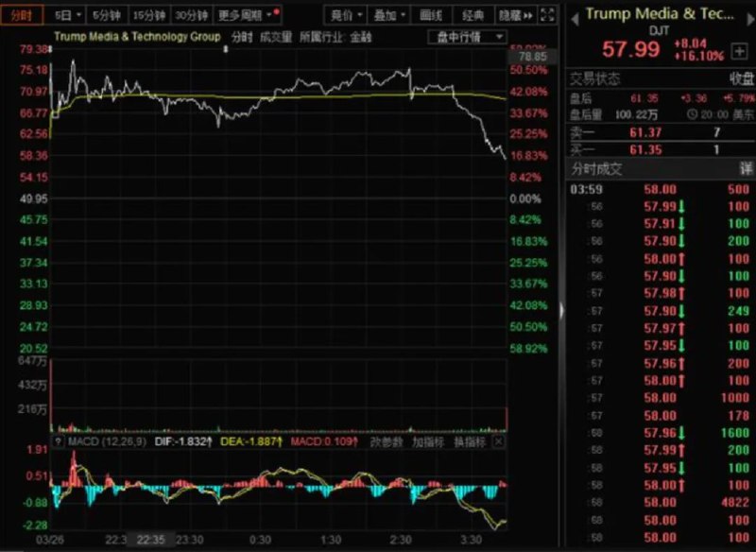Click 22:35 time marker on the time axis
This screenshot has width=756, height=552.
149,541
